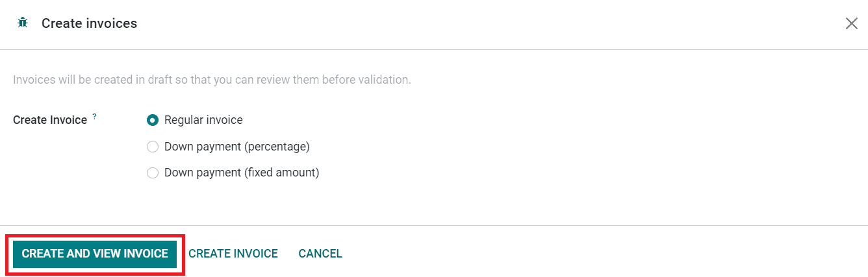
Task: Click the debug bug icon
Action: click(x=23, y=23)
